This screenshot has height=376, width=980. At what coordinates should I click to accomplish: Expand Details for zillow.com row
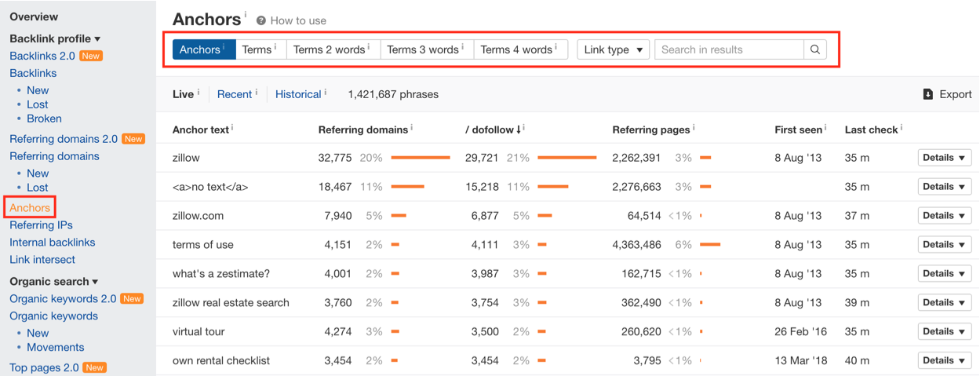click(x=945, y=216)
